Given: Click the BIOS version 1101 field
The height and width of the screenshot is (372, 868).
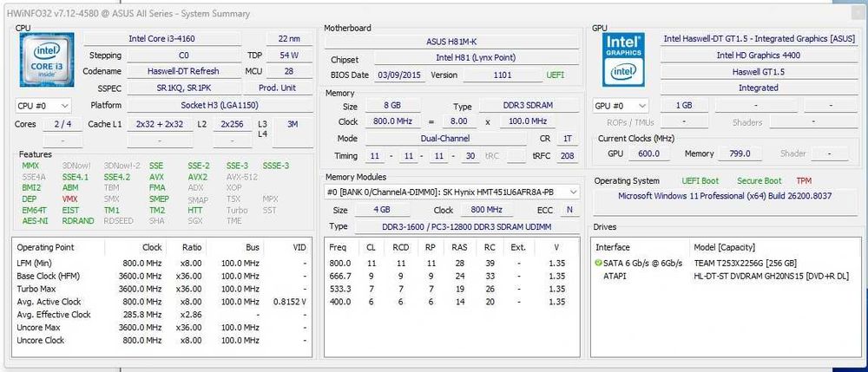Looking at the screenshot, I should pos(503,75).
